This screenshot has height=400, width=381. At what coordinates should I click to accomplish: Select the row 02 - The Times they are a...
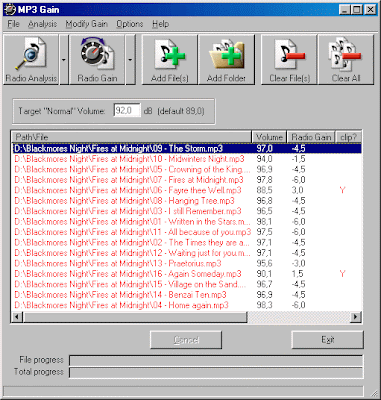[x=187, y=242]
